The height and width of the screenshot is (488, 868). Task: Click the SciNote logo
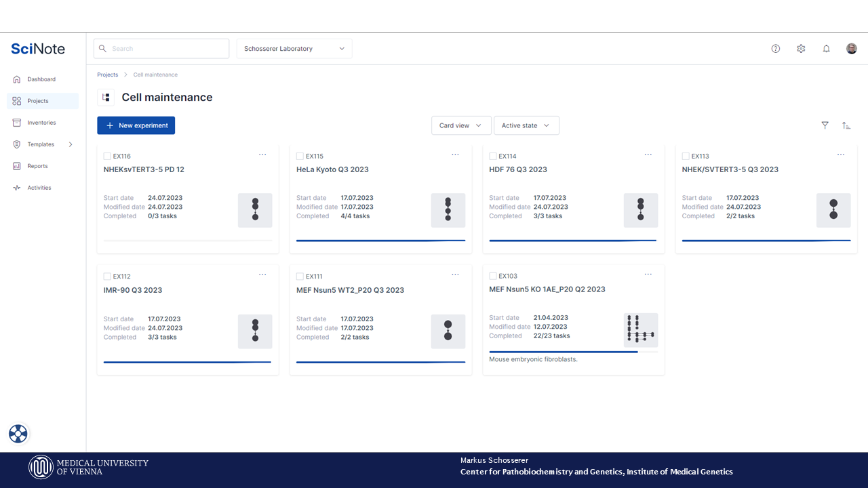point(38,49)
